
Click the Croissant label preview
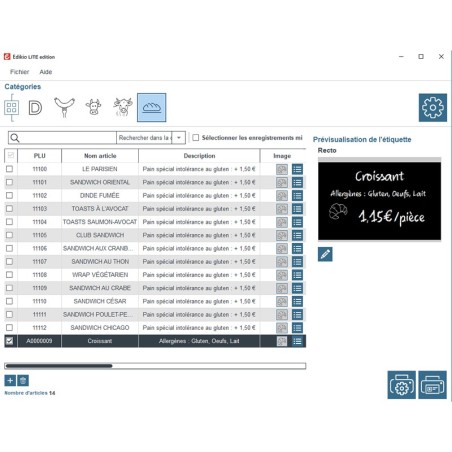pyautogui.click(x=379, y=201)
